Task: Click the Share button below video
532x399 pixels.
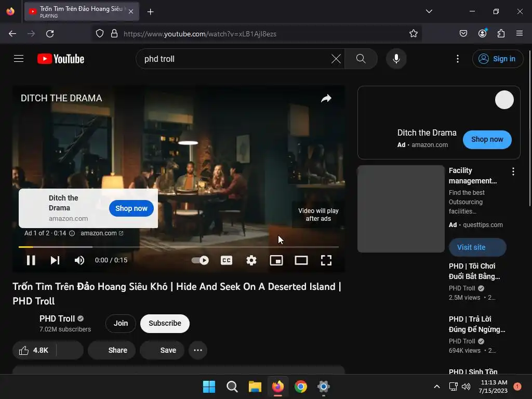Action: click(x=112, y=350)
